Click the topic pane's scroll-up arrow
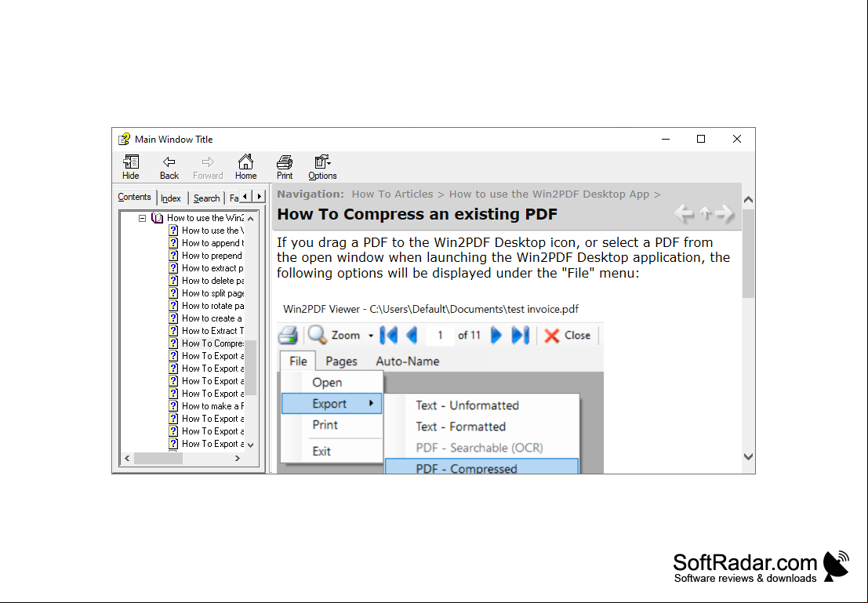Viewport: 868px width, 603px height. tap(749, 199)
